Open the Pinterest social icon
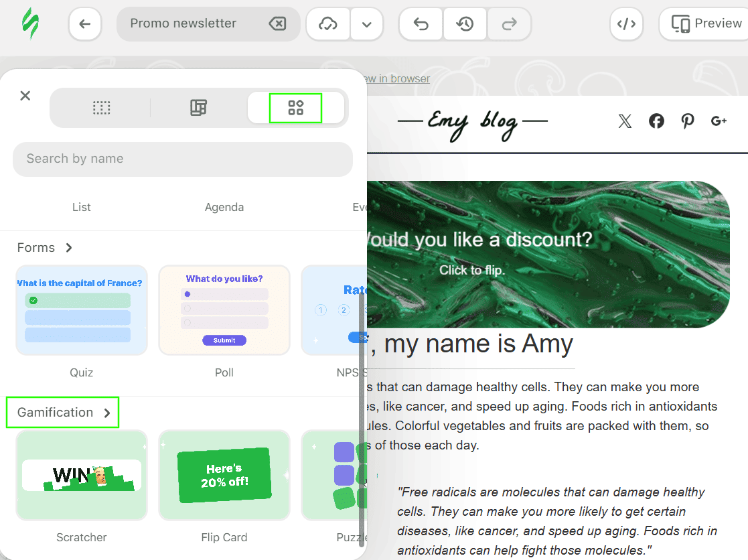748x560 pixels. point(688,121)
